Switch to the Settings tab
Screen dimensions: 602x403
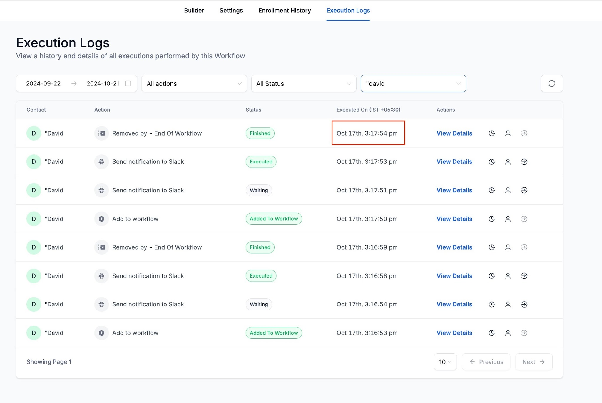[x=231, y=10]
